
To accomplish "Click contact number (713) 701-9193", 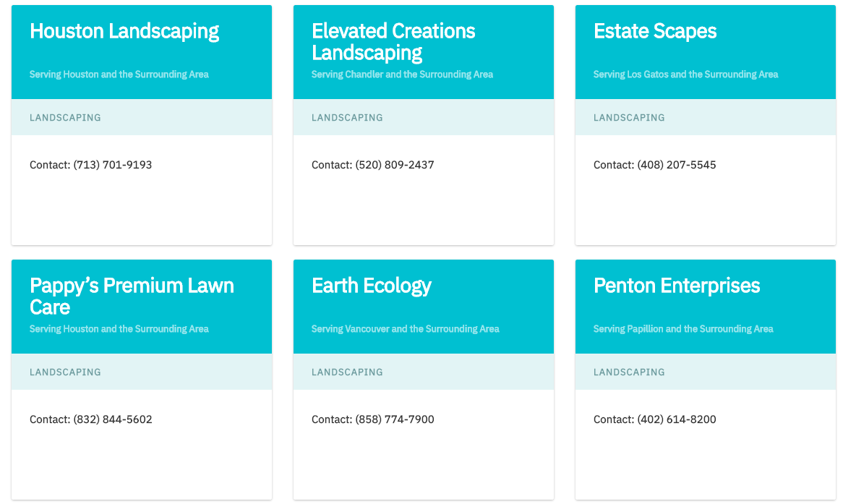I will pyautogui.click(x=112, y=165).
